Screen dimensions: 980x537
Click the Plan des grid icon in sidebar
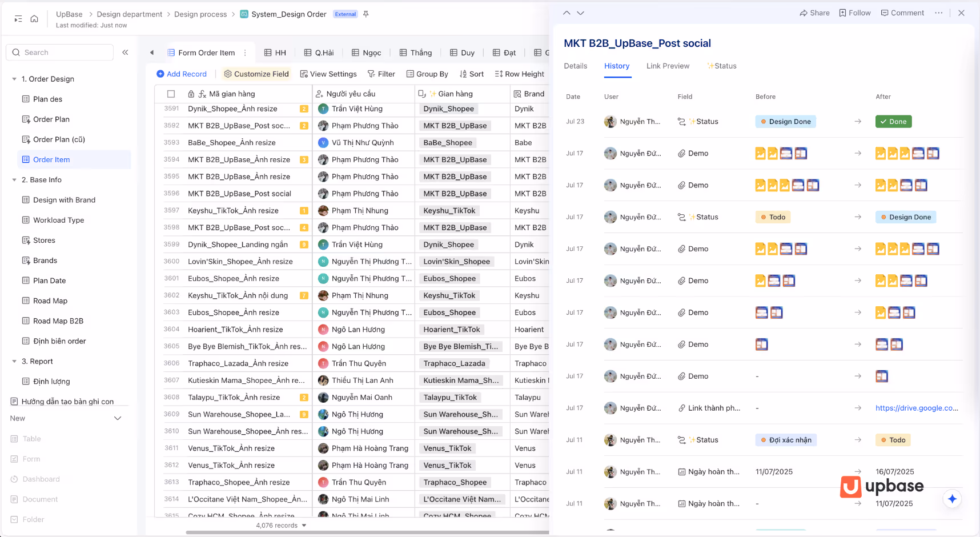pos(26,99)
